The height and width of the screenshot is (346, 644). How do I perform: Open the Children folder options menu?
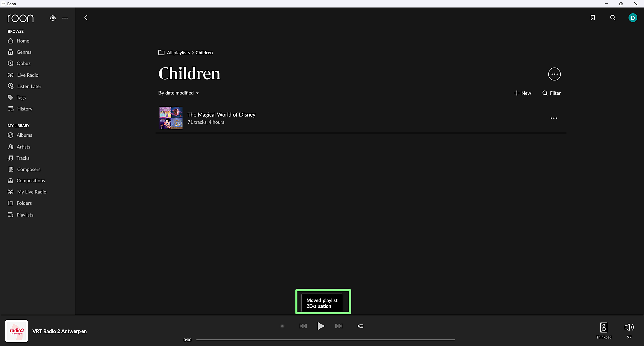[554, 74]
